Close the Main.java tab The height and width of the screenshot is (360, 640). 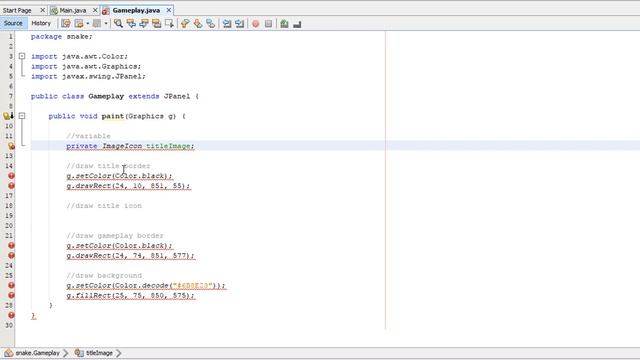click(95, 10)
